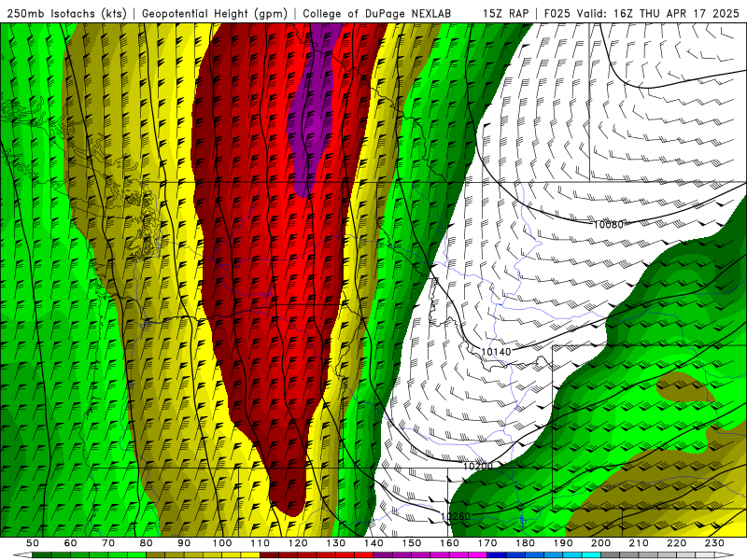The width and height of the screenshot is (747, 560).
Task: Click the 10200 height contour label
Action: click(478, 466)
